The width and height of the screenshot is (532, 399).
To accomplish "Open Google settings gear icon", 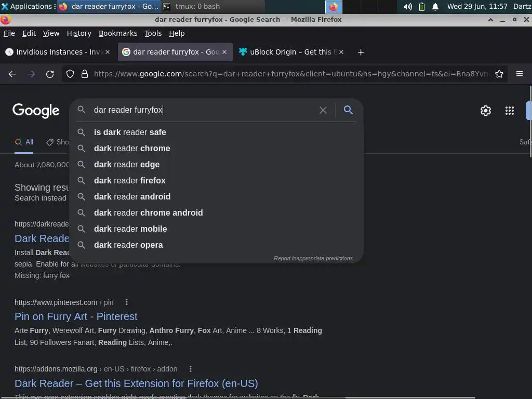I will tap(486, 111).
